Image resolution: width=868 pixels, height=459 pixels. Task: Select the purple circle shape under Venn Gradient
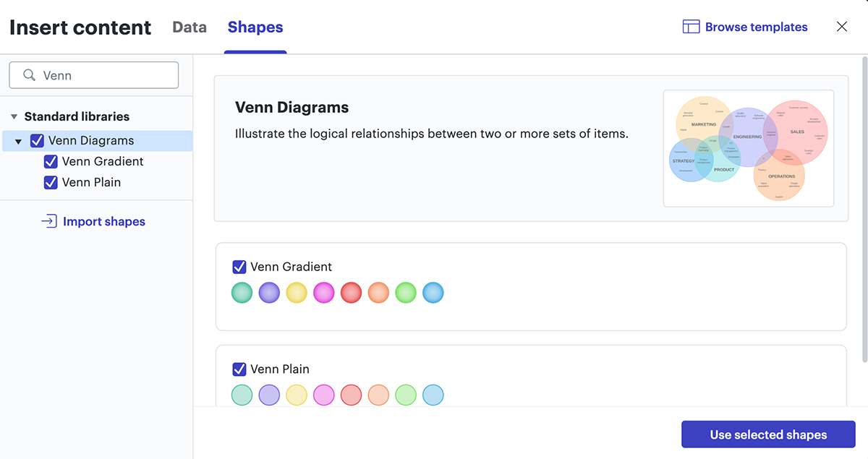pos(269,293)
